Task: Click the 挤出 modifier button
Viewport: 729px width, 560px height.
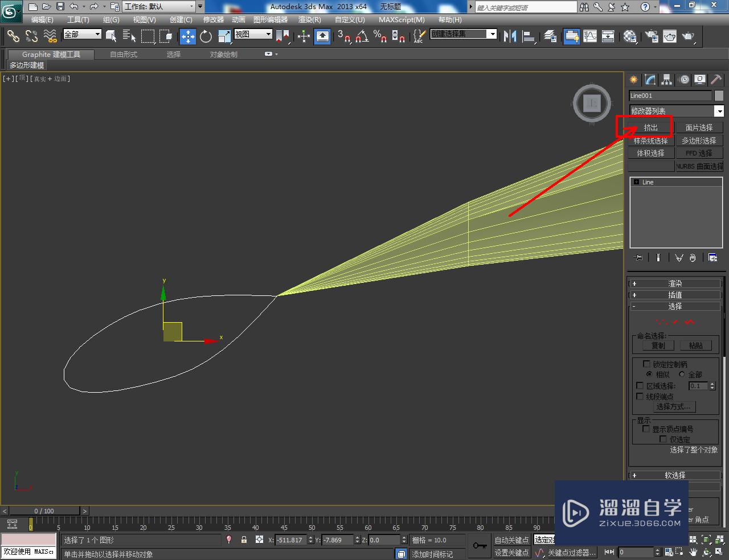Action: [x=650, y=127]
